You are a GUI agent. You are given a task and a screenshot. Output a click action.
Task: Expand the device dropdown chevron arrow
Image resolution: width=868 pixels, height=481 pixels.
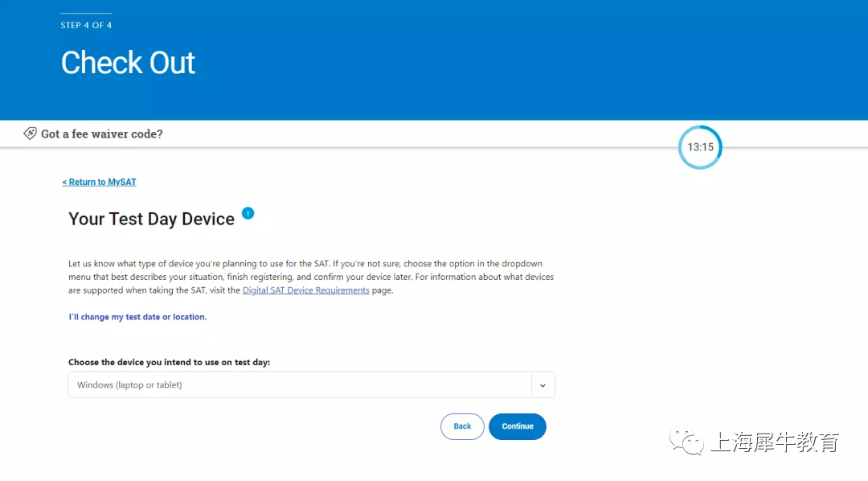[x=542, y=385]
